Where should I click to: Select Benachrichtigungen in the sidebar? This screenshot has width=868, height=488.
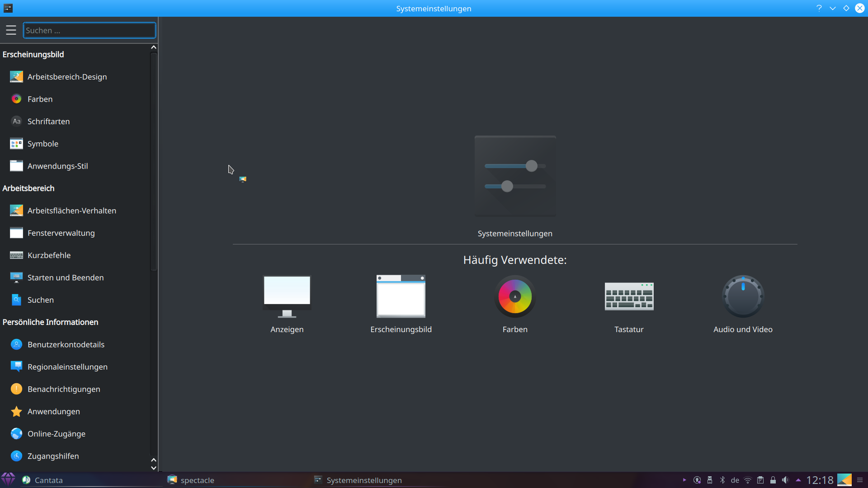64,389
